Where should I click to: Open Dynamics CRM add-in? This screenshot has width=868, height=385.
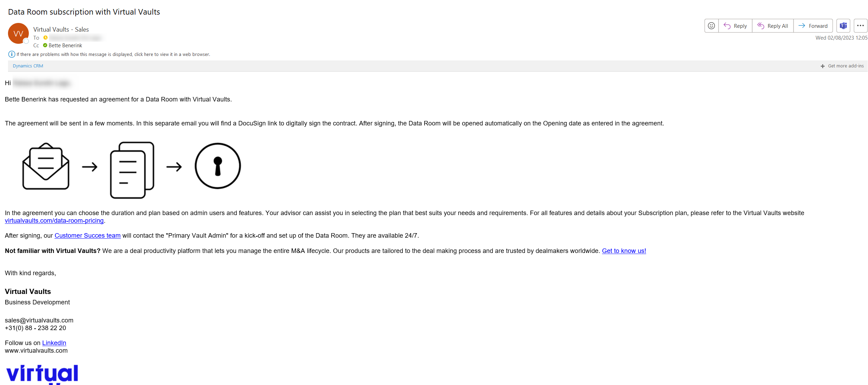click(28, 66)
